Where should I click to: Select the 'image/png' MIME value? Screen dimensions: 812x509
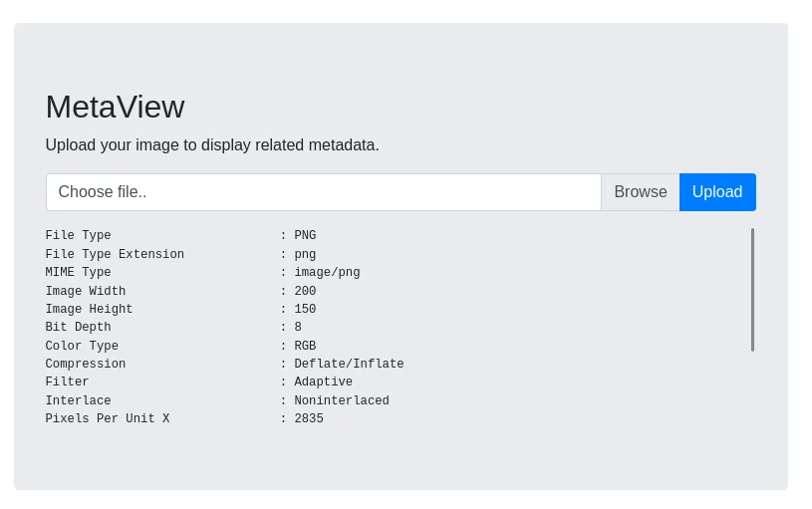(327, 273)
